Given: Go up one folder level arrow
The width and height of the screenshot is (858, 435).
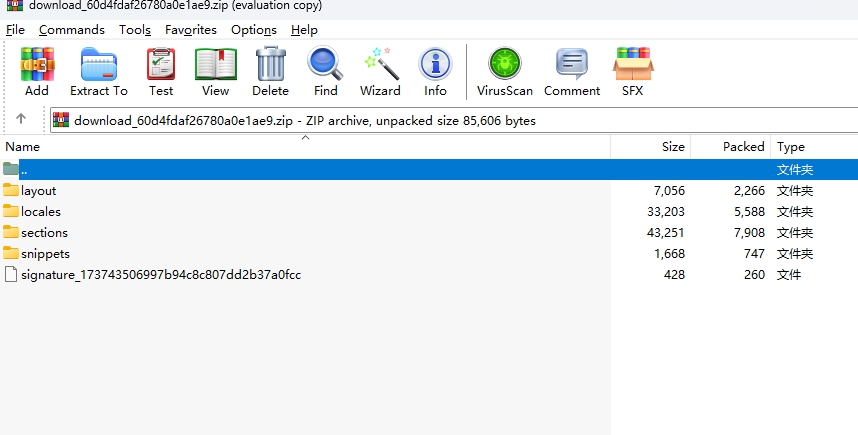Looking at the screenshot, I should [x=21, y=120].
